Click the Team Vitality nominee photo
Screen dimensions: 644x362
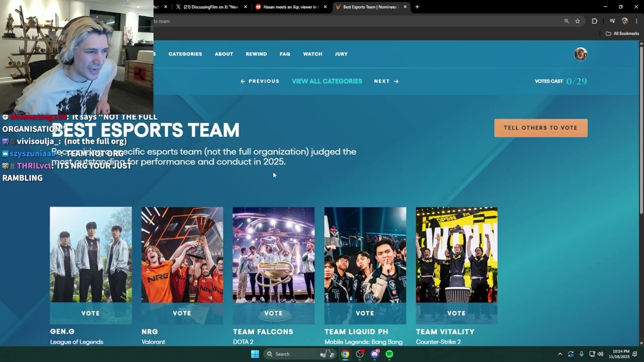click(x=457, y=255)
